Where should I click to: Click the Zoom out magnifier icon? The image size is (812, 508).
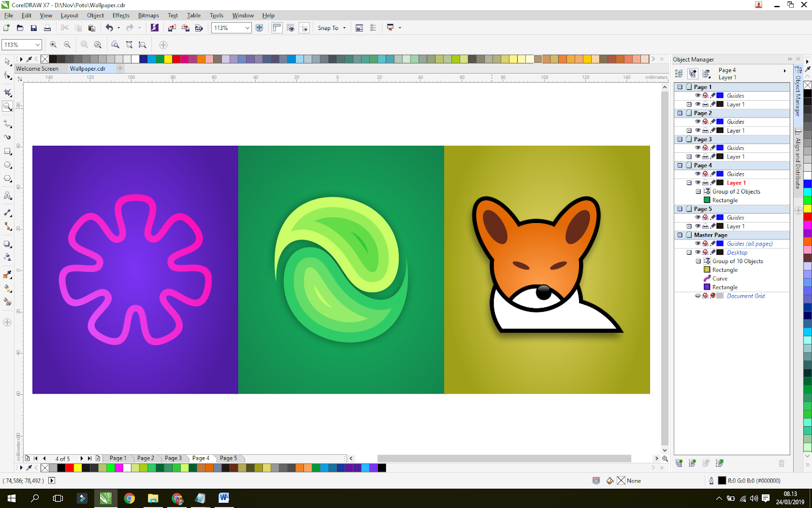(x=67, y=45)
